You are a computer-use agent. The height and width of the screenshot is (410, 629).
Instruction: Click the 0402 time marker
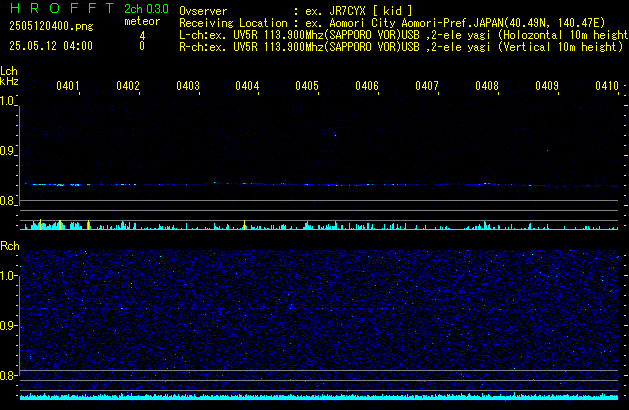tap(128, 86)
